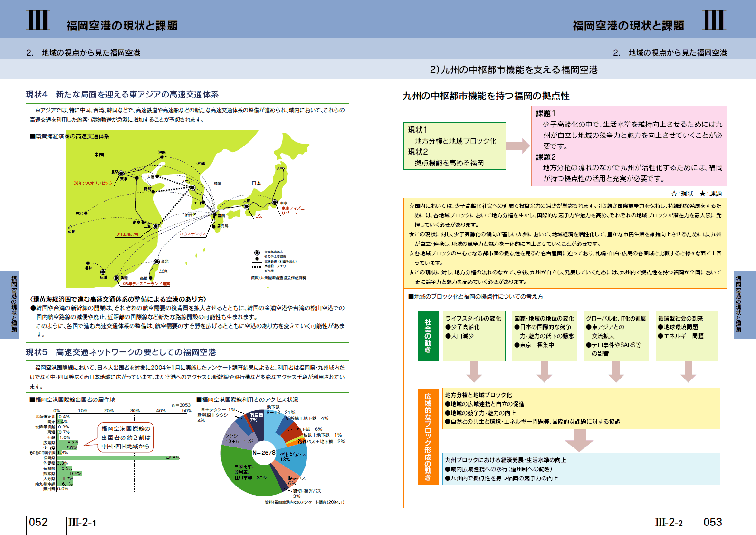Click the 課題1 label in the pink box
The image size is (756, 535).
[546, 113]
